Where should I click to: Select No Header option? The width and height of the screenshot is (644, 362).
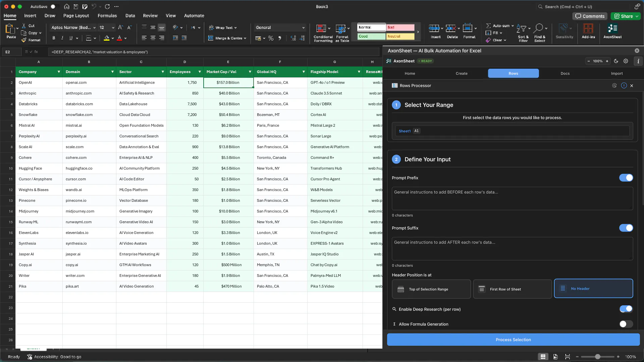click(x=593, y=289)
